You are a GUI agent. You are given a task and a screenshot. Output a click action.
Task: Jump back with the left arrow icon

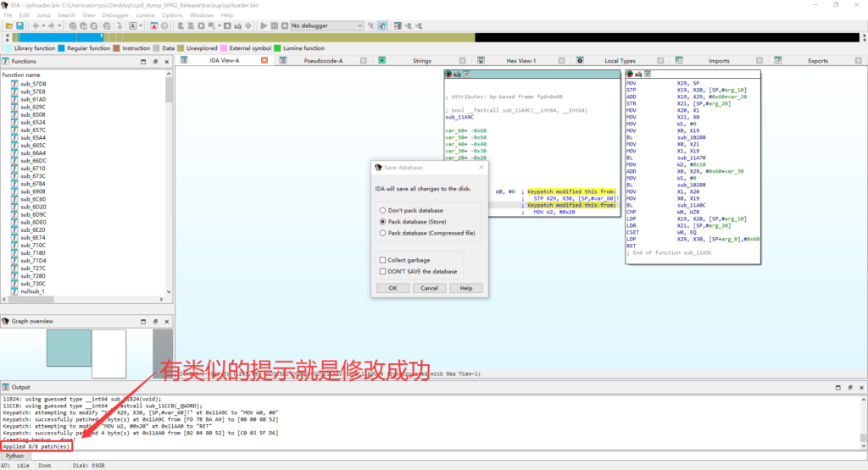pyautogui.click(x=36, y=26)
